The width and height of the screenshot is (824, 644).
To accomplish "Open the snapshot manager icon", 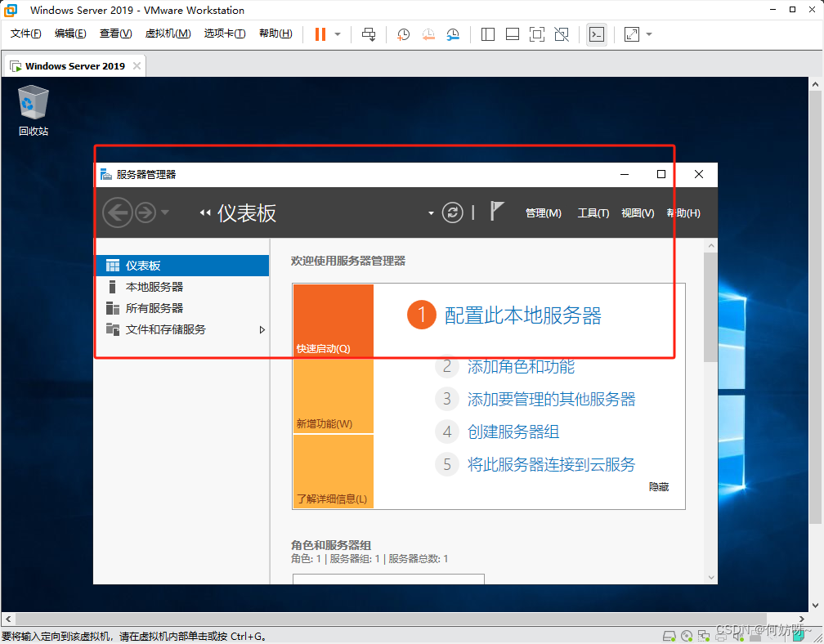I will [x=453, y=34].
